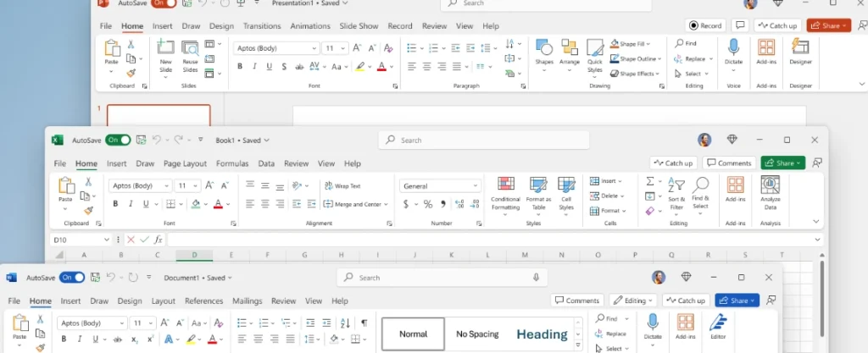
Task: Open Add-ins in the Word ribbon
Action: 685,327
